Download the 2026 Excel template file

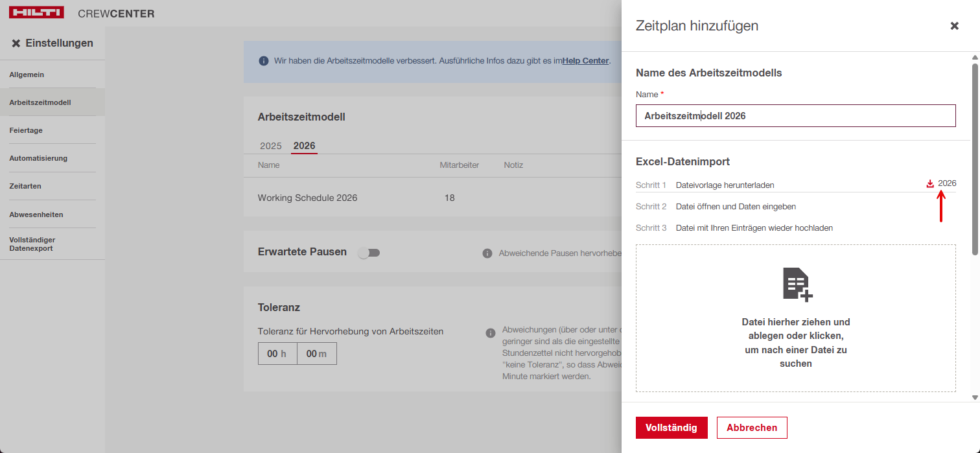click(x=941, y=183)
